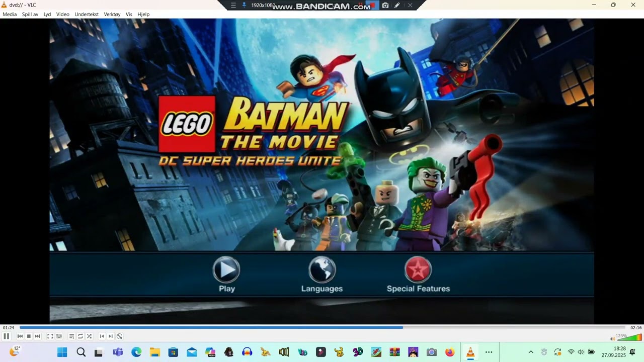
Task: Open Microsoft Store from taskbar
Action: point(173,352)
